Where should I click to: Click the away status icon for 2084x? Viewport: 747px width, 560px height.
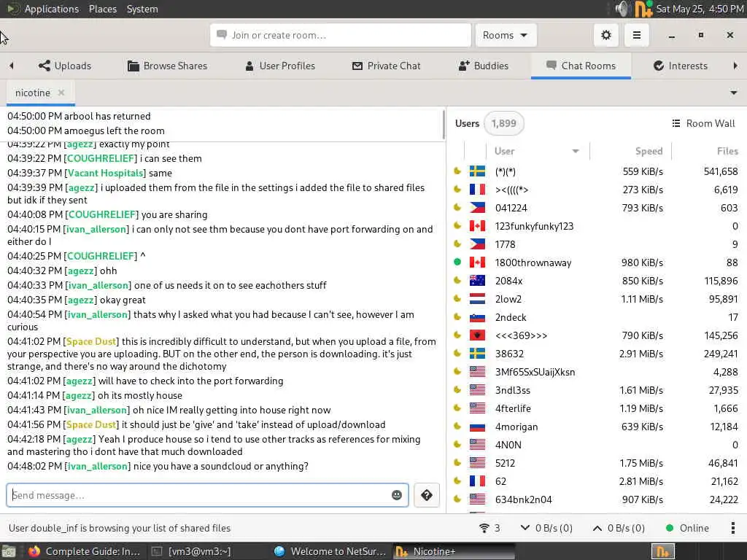[457, 280]
